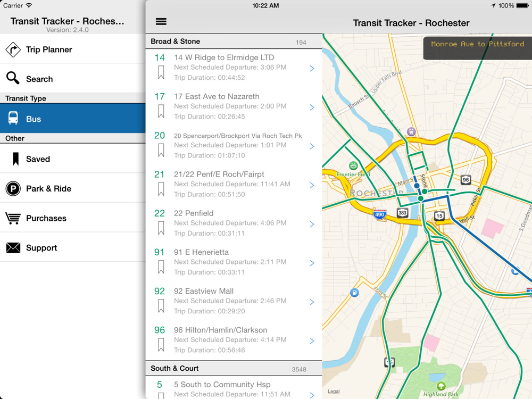Expand route 17 details chevron
The width and height of the screenshot is (532, 399).
coord(312,107)
